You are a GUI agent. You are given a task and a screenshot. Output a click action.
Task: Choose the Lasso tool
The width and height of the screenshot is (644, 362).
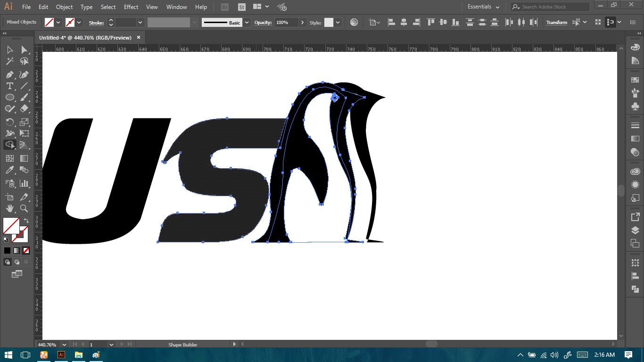point(24,61)
